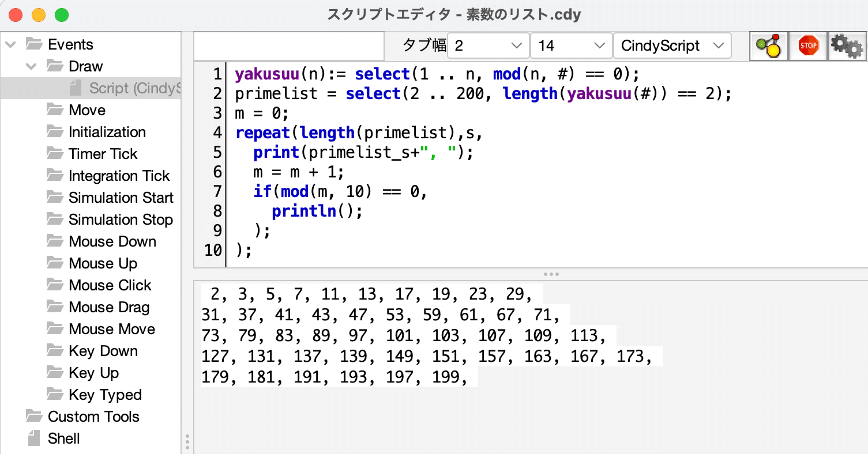868x454 pixels.
Task: Click the Mouse Click folder icon
Action: point(55,285)
